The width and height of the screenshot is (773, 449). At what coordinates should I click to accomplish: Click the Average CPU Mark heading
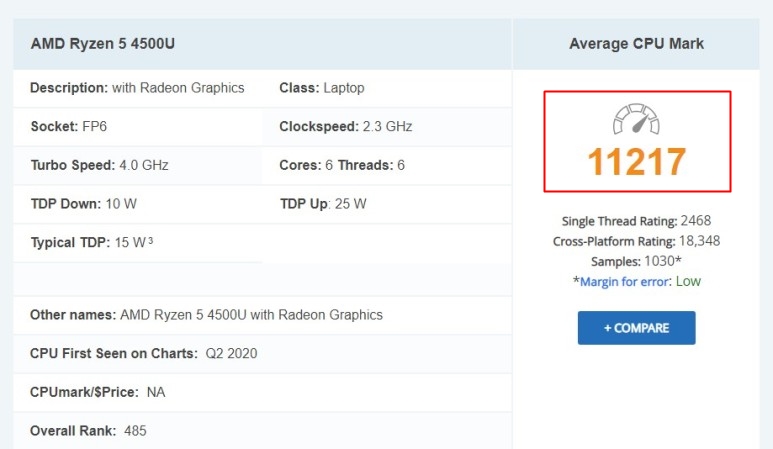click(636, 43)
